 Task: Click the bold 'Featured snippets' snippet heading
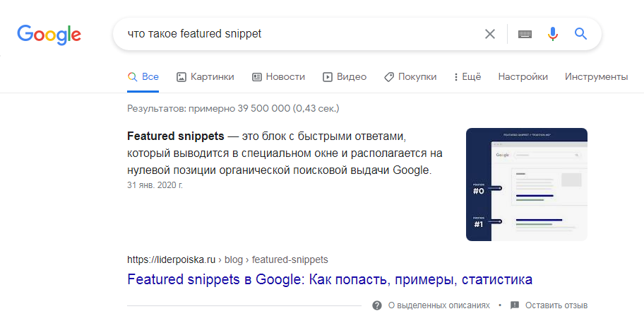coord(176,136)
